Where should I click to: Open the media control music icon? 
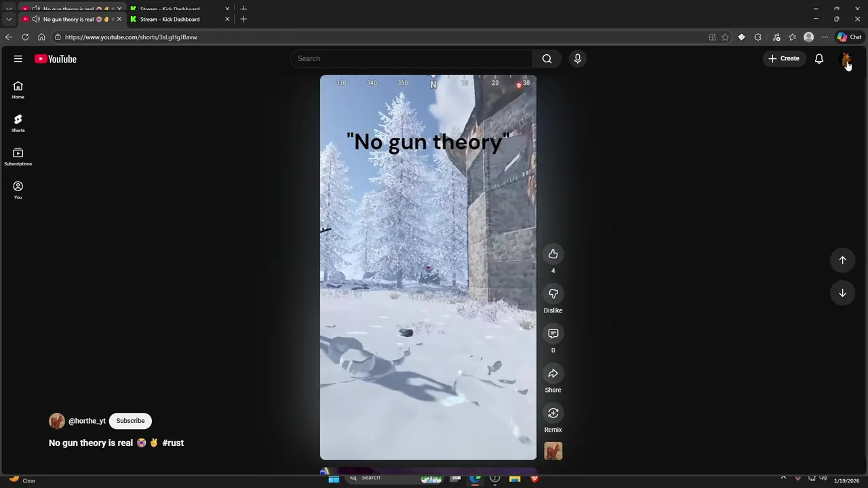776,37
